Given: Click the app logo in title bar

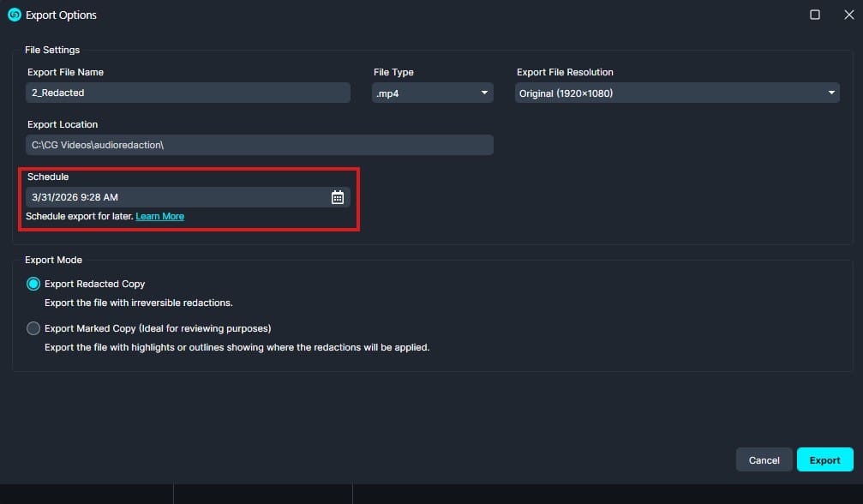Looking at the screenshot, I should (14, 15).
